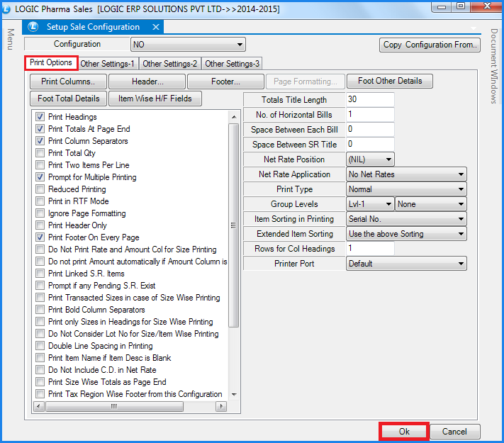This screenshot has height=443, width=504.
Task: Enable Print Header Only checkbox
Action: [40, 225]
